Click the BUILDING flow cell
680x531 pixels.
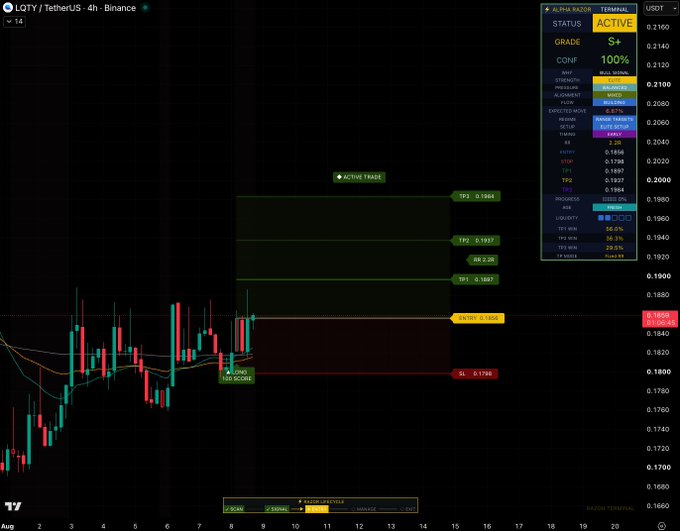(615, 102)
